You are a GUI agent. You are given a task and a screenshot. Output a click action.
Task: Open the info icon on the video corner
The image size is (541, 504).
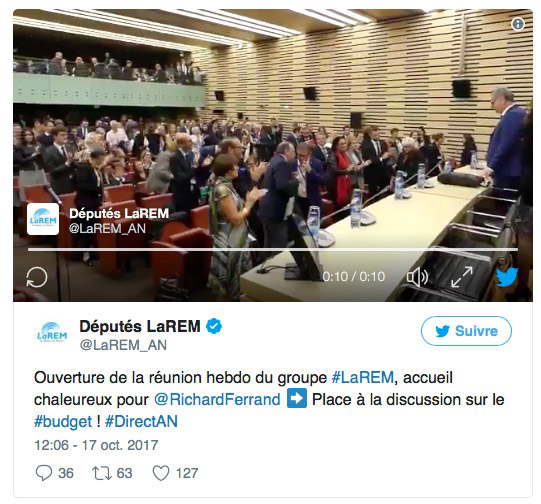click(x=518, y=24)
